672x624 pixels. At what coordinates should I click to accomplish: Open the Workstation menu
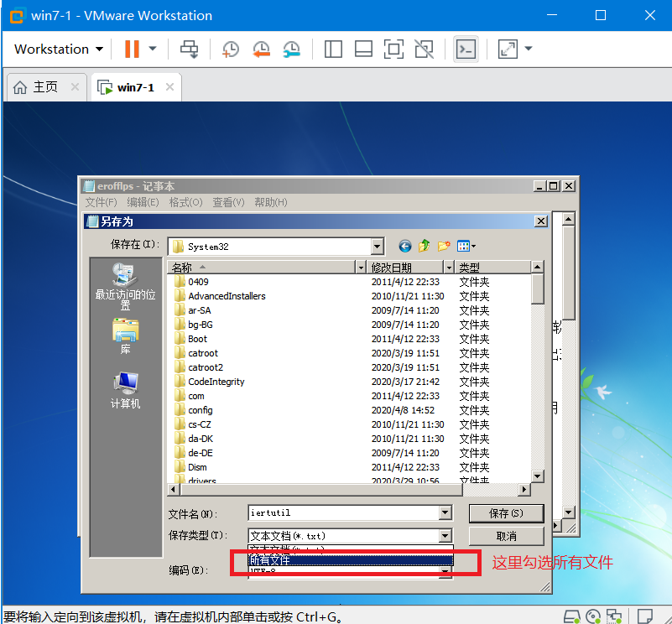[x=59, y=49]
